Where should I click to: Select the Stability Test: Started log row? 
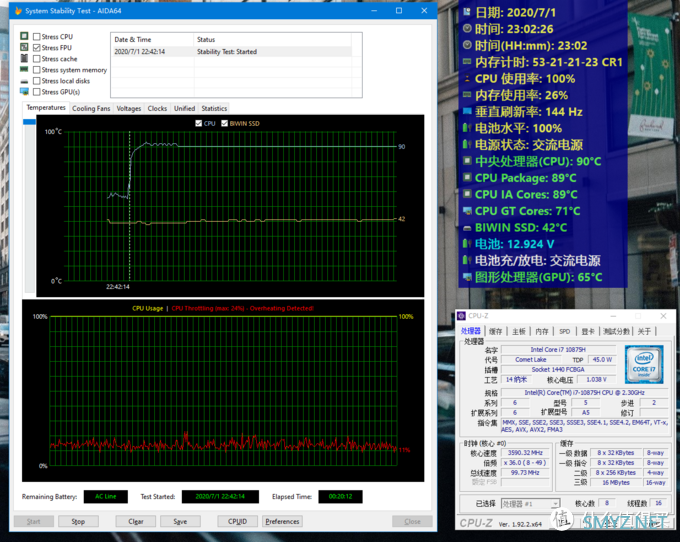231,51
